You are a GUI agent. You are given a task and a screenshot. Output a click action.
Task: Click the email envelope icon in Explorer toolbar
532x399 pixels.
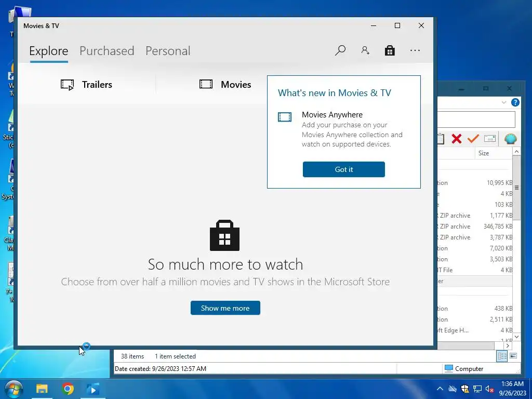coord(489,138)
